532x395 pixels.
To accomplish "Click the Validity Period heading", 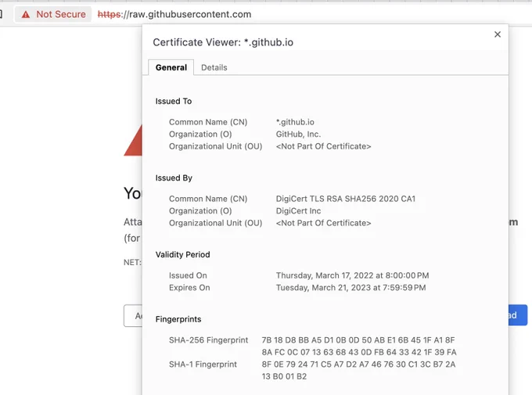I will tap(182, 254).
